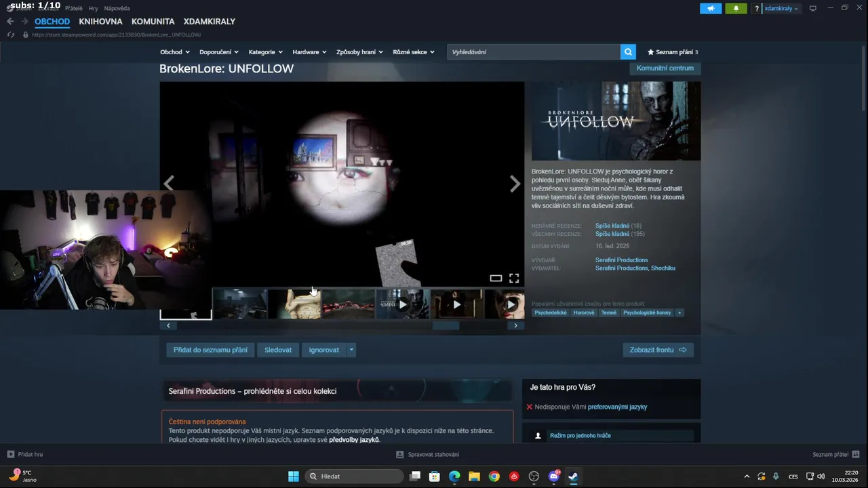Open OBS Studio from taskbar

click(534, 476)
